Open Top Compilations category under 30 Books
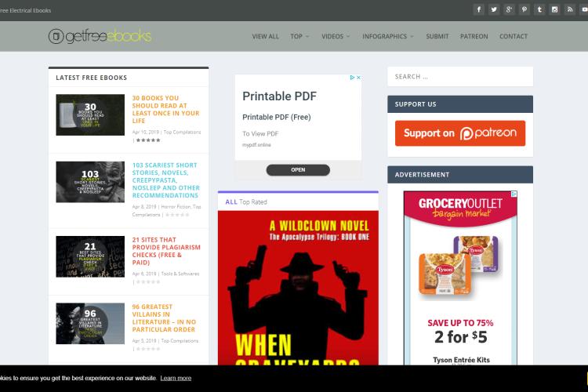This screenshot has height=392, width=588. click(182, 132)
